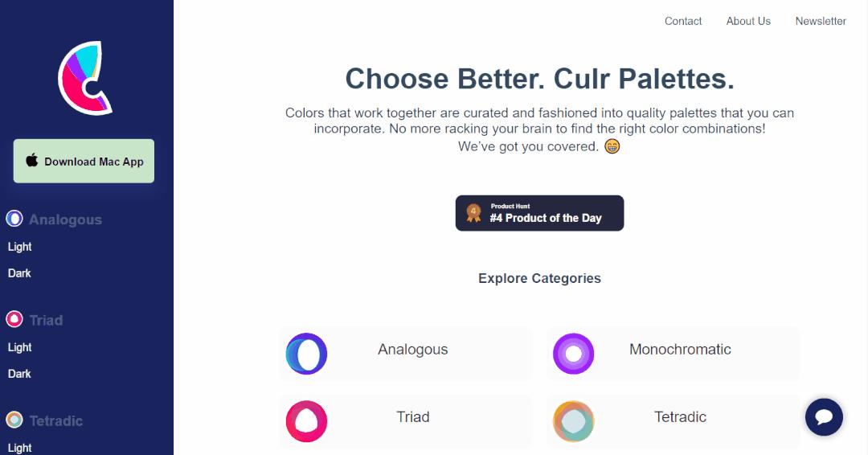The height and width of the screenshot is (455, 868).
Task: Click the Analogous sidebar circle icon
Action: point(14,219)
